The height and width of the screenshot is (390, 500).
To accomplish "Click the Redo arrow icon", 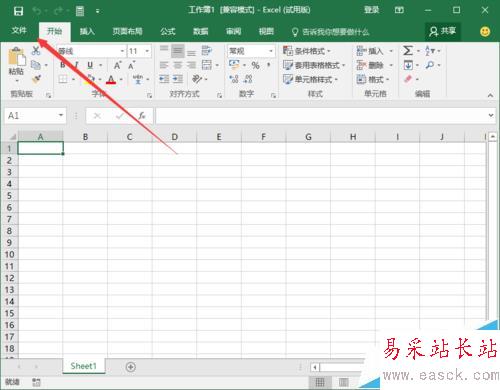I will (x=58, y=11).
